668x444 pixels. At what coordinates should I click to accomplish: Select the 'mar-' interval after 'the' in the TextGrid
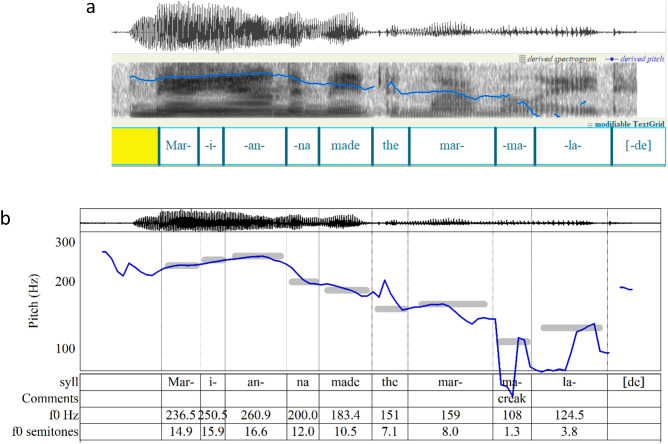[x=452, y=146]
